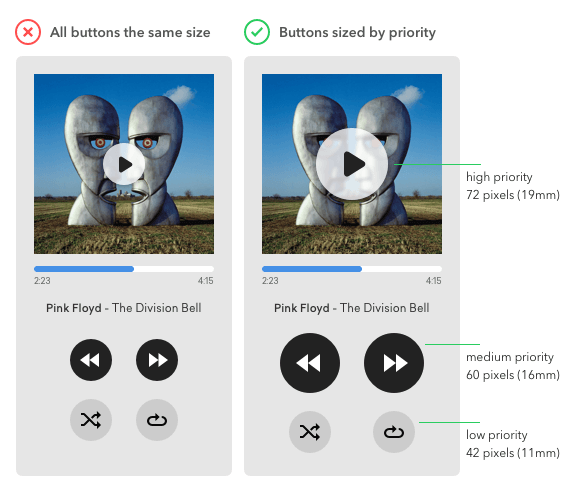This screenshot has width=576, height=492.
Task: Toggle shuffle in the right player
Action: [x=310, y=432]
